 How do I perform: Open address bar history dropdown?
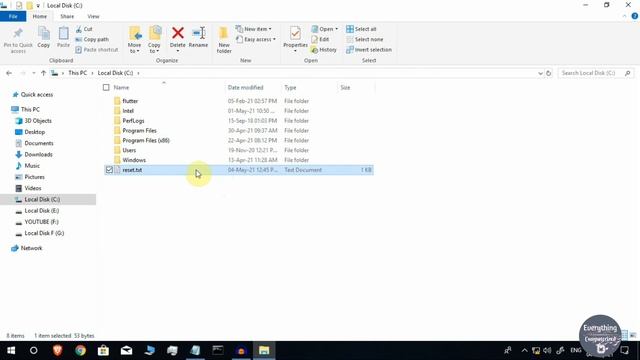[x=540, y=73]
